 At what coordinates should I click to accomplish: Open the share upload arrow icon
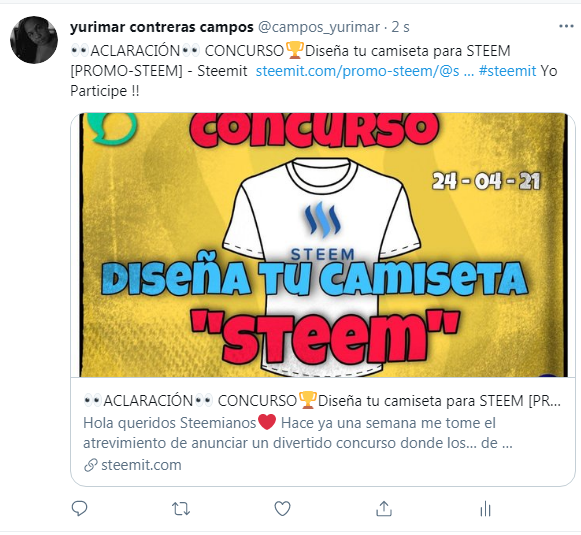click(384, 509)
